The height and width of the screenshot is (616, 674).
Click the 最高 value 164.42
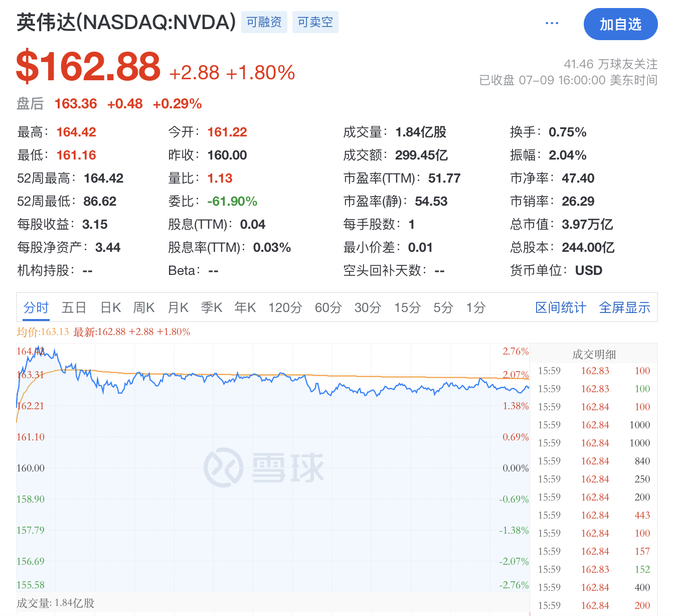pos(76,132)
